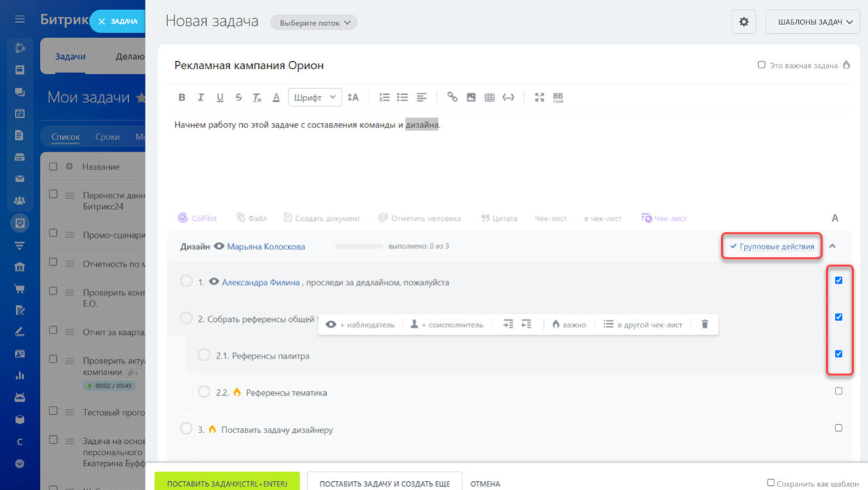Open the bar chart analytics sidebar icon
Image resolution: width=868 pixels, height=490 pixels.
[x=20, y=375]
